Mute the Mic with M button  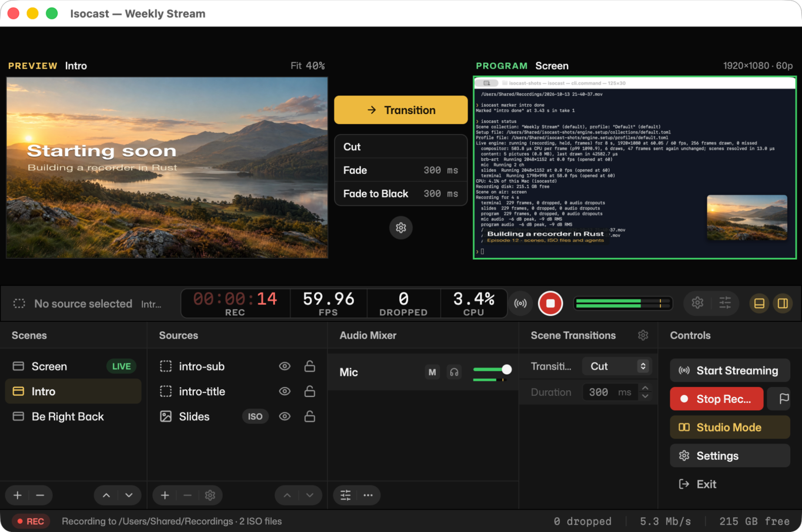tap(432, 372)
